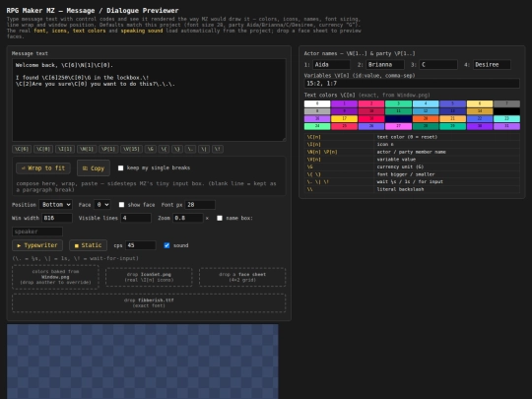
Task: Enable keep my single breaks checkbox
Action: tap(120, 167)
